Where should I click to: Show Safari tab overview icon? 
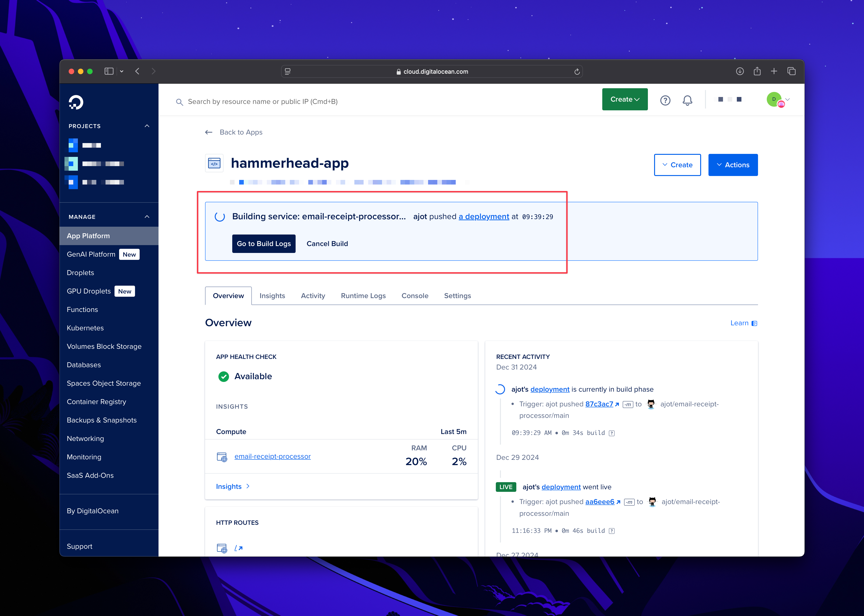tap(792, 71)
